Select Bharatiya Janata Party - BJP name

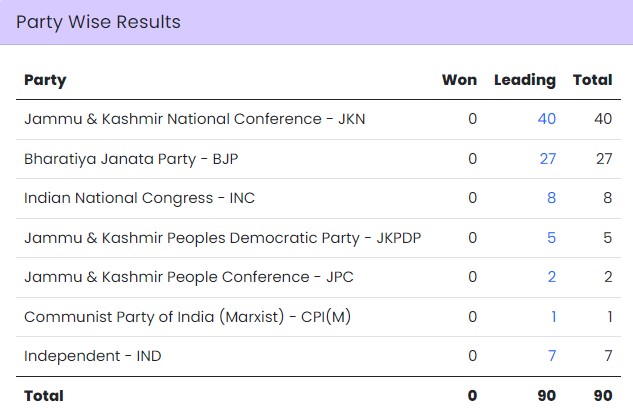pyautogui.click(x=131, y=159)
